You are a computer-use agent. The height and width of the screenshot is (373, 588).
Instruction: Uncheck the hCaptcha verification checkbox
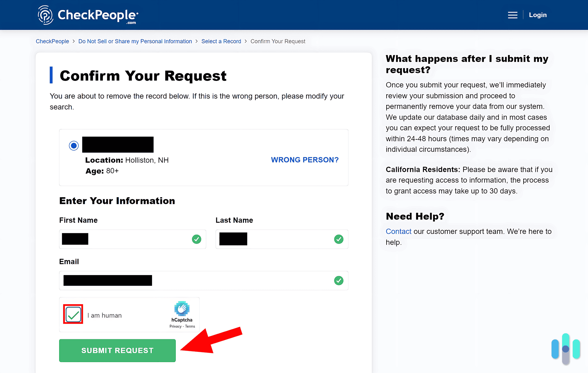73,315
